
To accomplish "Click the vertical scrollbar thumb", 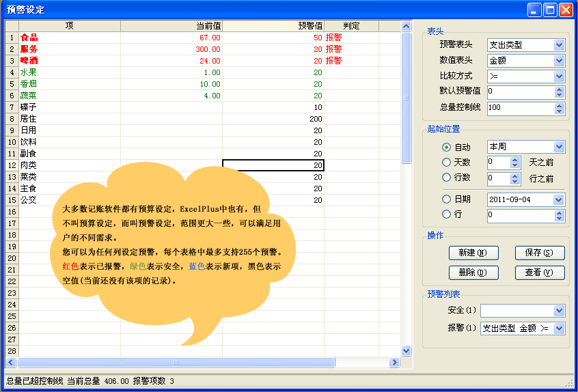I will (x=407, y=98).
